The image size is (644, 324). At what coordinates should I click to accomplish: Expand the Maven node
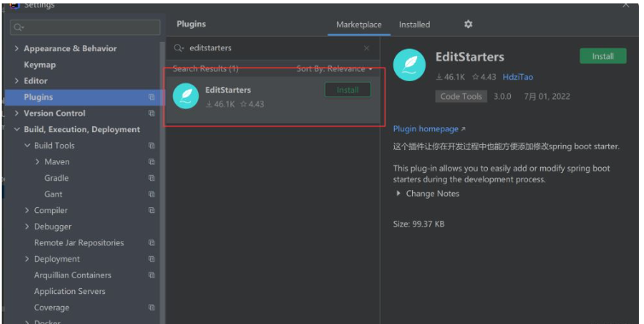pos(38,162)
